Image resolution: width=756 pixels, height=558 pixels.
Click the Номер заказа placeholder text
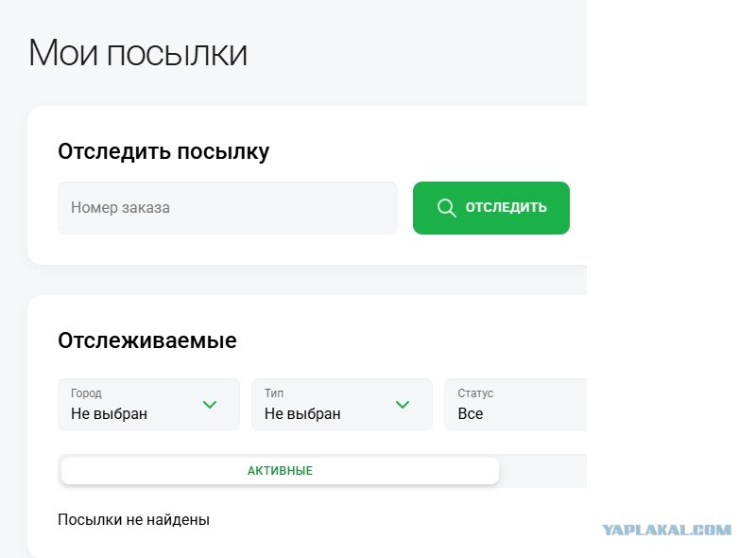click(120, 207)
